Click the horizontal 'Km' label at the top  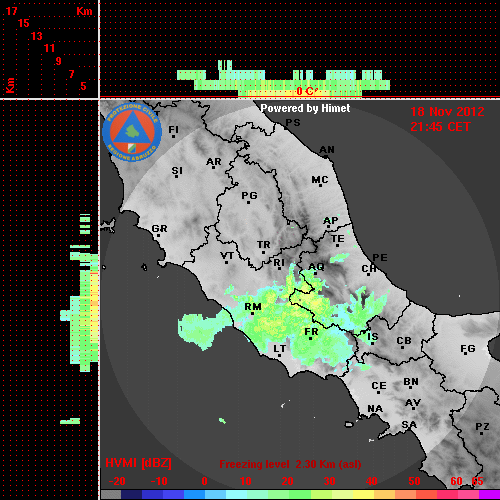pyautogui.click(x=84, y=11)
